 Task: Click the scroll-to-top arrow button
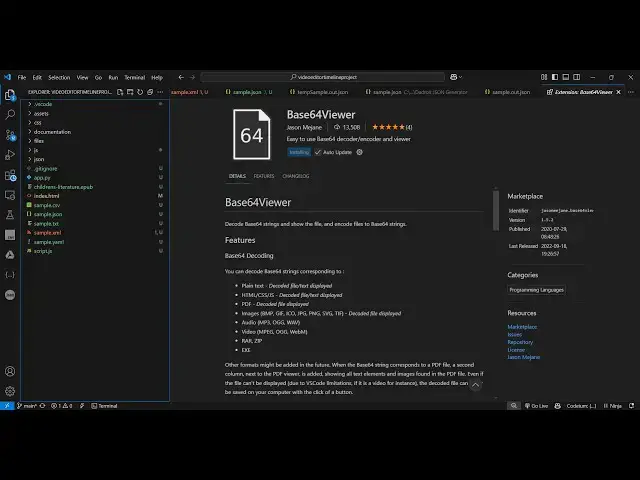point(476,385)
